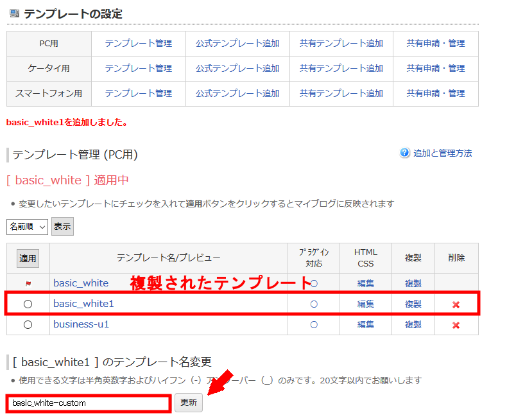Image resolution: width=516 pixels, height=420 pixels.
Task: Click 複製 for basic_white
Action: (x=413, y=284)
